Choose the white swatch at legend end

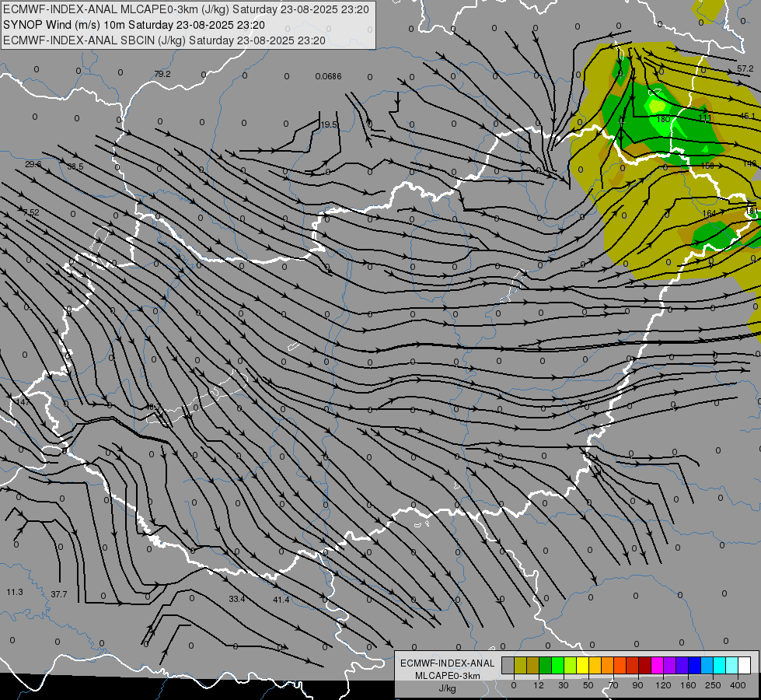[x=745, y=665]
